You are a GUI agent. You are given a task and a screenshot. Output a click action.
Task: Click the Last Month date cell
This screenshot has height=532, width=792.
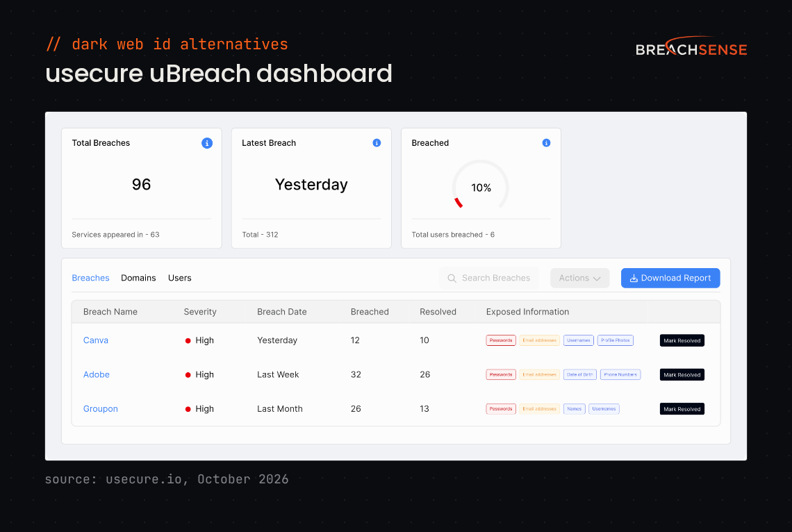pos(280,409)
